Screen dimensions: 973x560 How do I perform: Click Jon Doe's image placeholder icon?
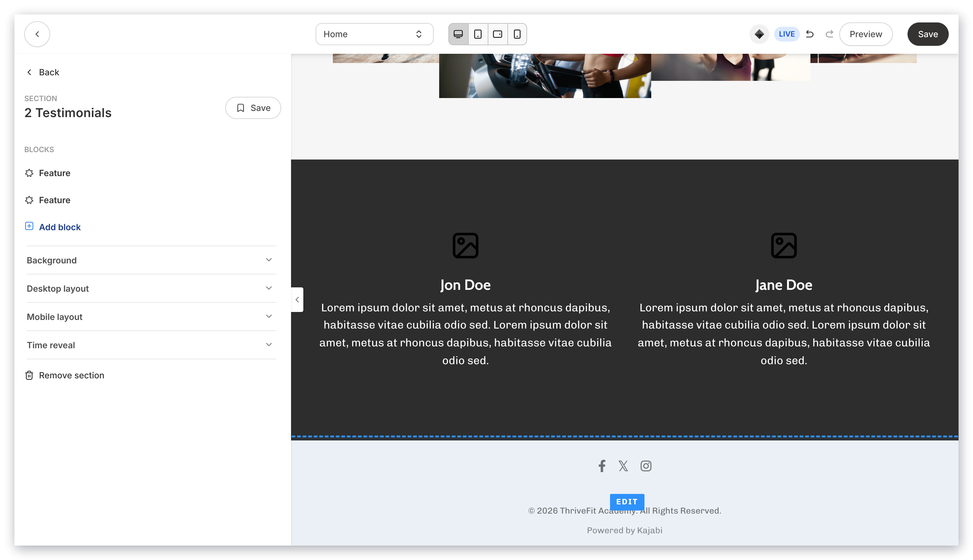(465, 245)
